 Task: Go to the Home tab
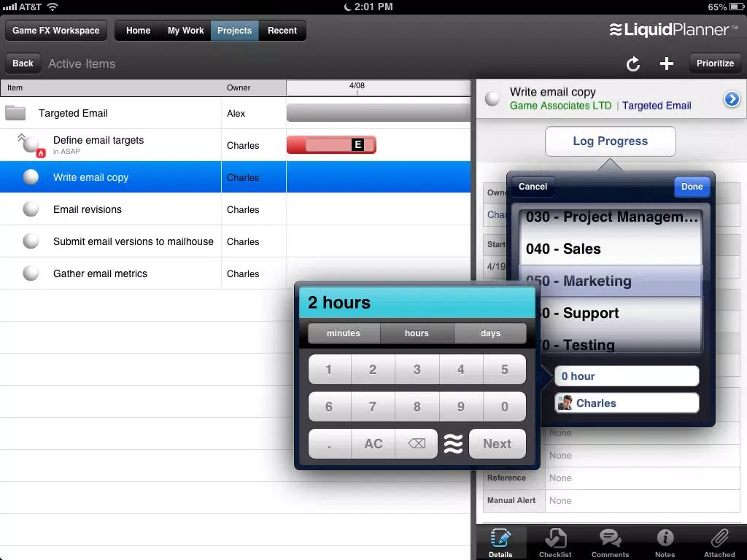coord(138,31)
